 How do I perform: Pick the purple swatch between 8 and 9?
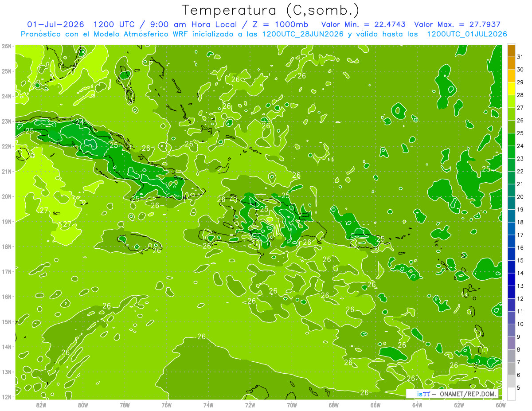click(511, 343)
